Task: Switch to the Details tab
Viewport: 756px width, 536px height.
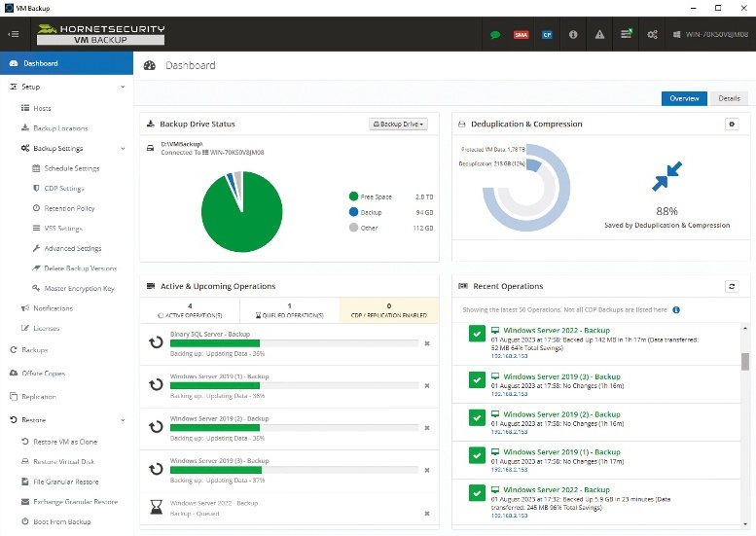Action: click(x=729, y=98)
